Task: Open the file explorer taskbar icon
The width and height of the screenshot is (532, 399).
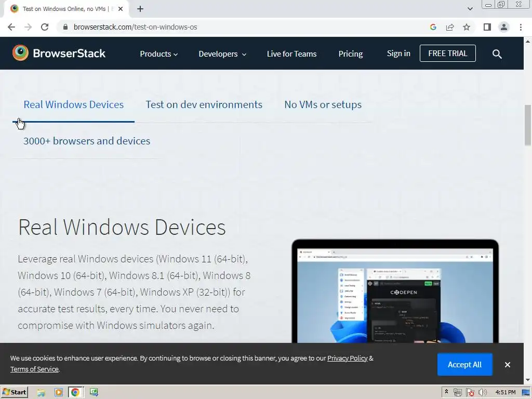Action: [x=41, y=393]
